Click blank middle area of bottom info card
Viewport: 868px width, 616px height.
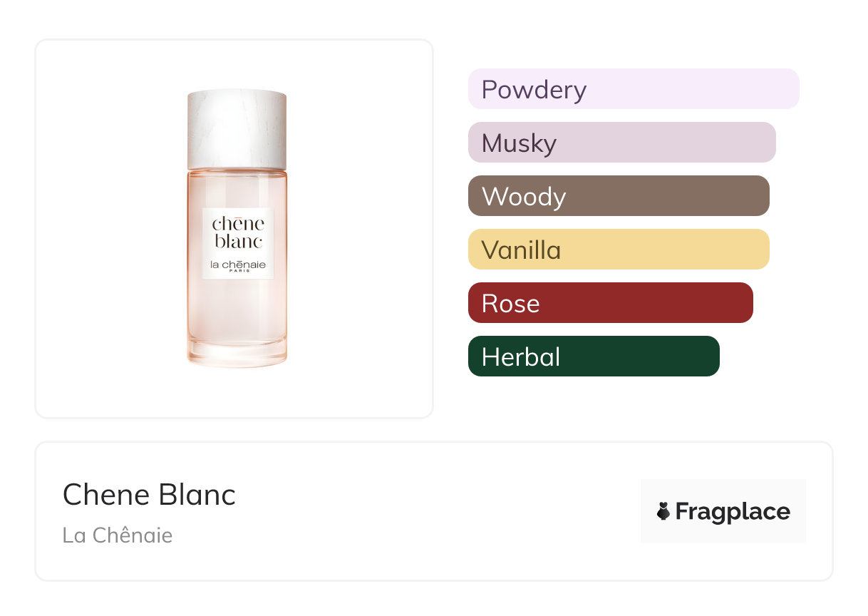click(x=428, y=511)
